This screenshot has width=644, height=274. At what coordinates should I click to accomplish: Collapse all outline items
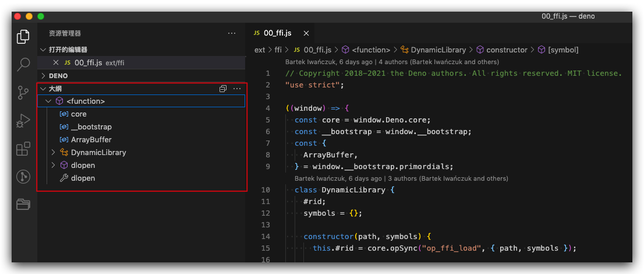click(223, 89)
